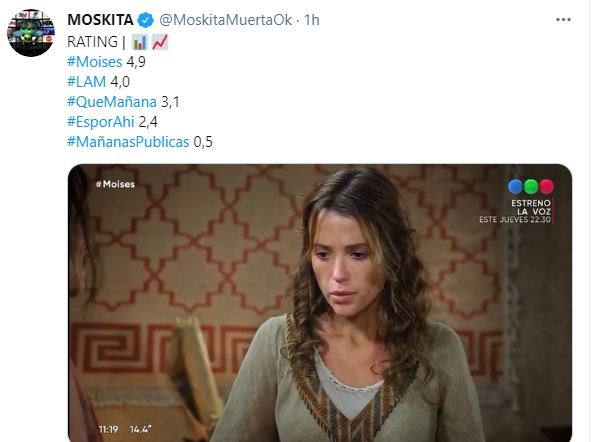Open the #Moises hashtag link
Screen dimensions: 603x442
pos(95,62)
